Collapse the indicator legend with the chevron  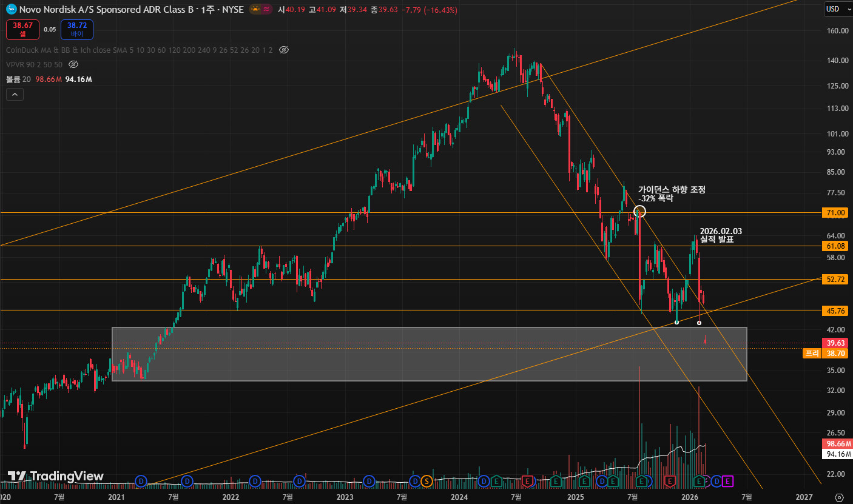pos(15,94)
